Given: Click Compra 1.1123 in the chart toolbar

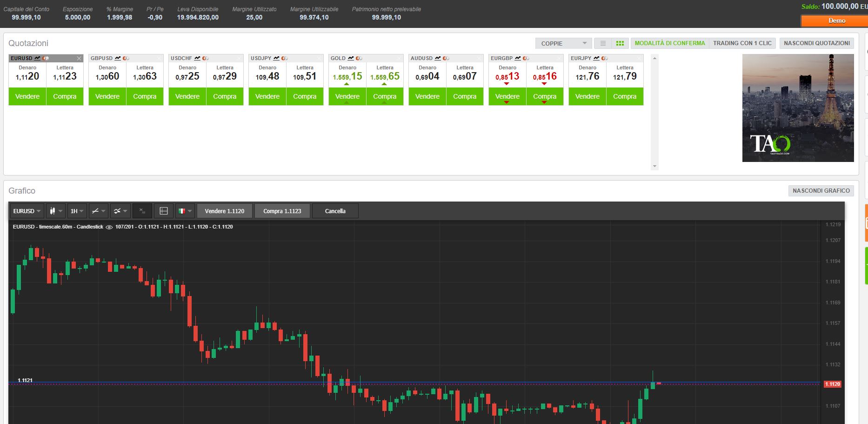Looking at the screenshot, I should point(282,211).
